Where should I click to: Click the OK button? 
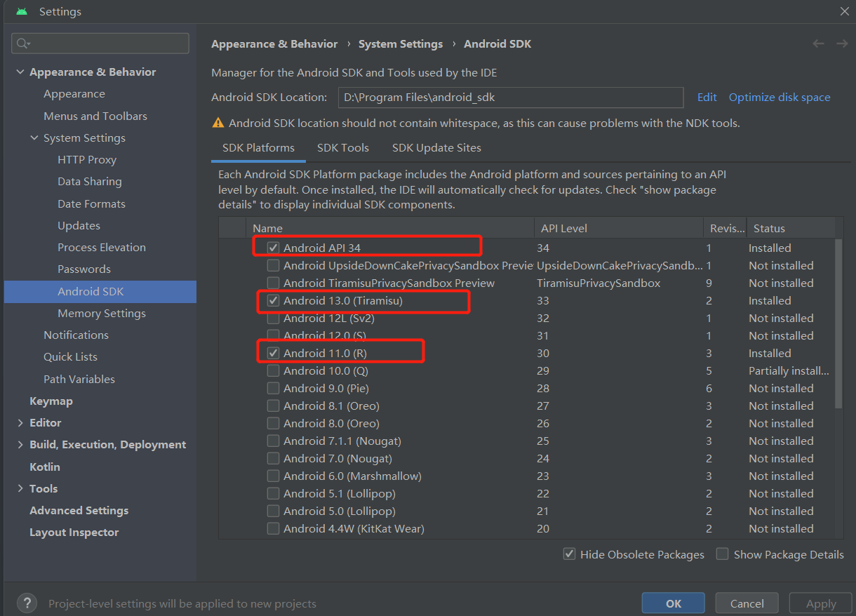(674, 603)
